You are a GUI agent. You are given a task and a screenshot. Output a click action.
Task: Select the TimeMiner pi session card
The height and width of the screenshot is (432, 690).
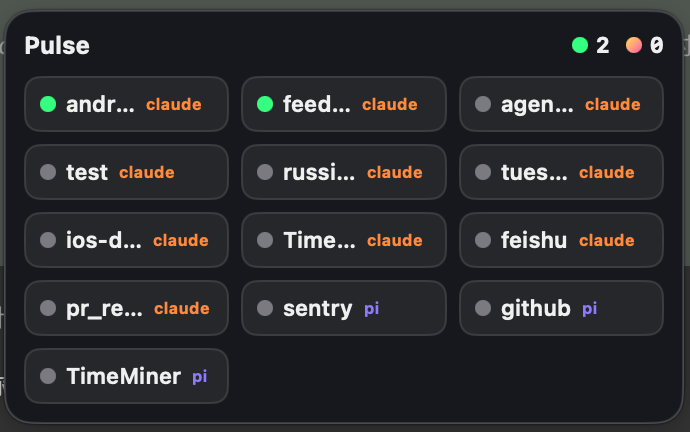tap(126, 376)
